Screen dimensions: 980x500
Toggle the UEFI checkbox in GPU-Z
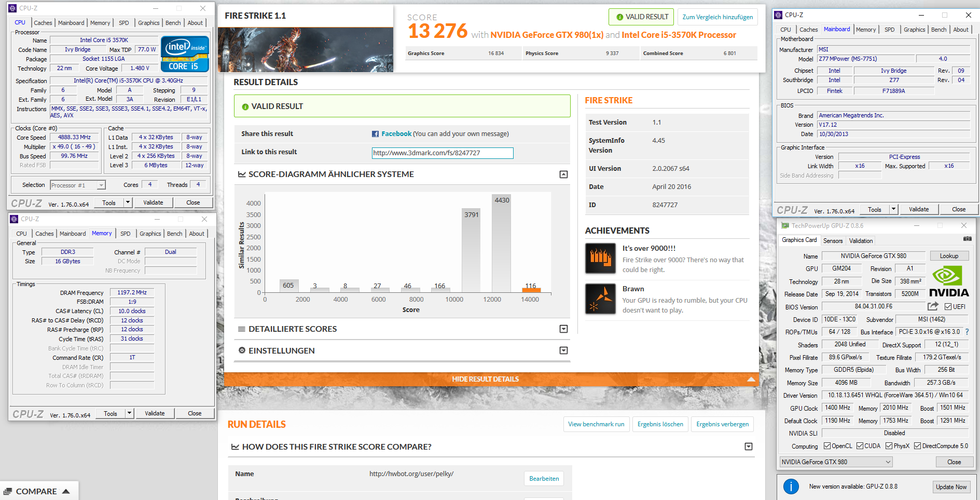[948, 307]
